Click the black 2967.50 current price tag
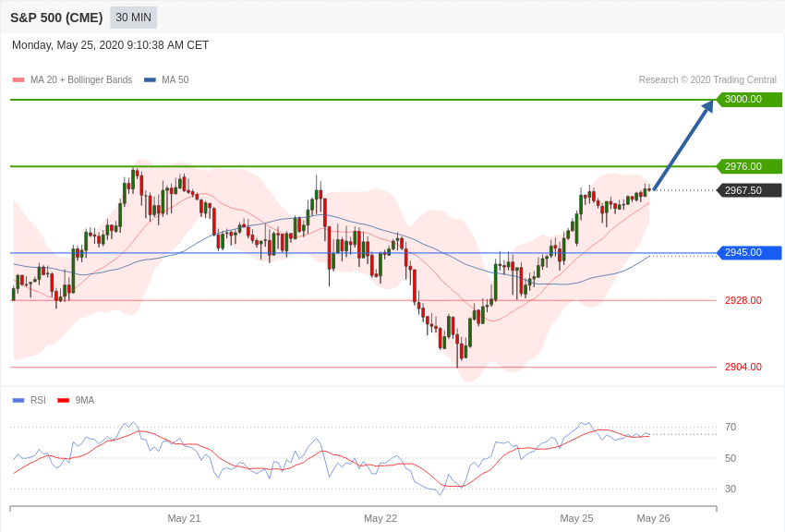Viewport: 785px width, 532px height. 750,190
